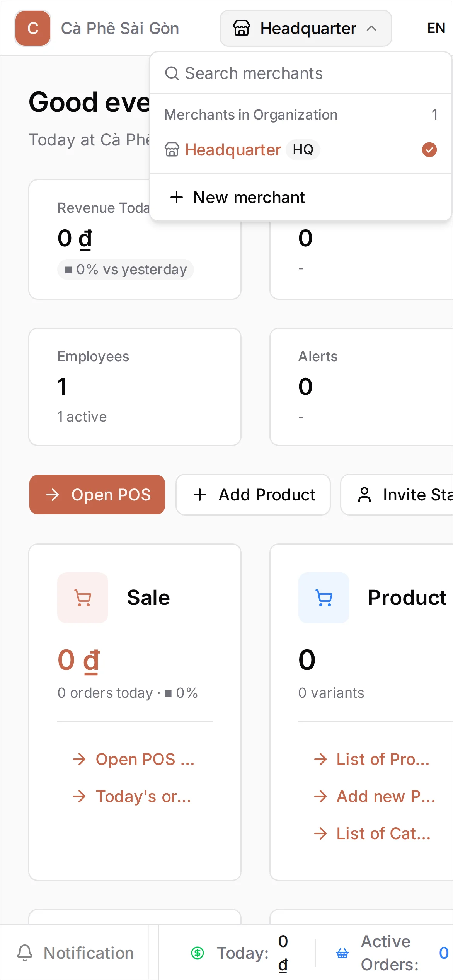Click the green dollar coin icon

[x=198, y=953]
